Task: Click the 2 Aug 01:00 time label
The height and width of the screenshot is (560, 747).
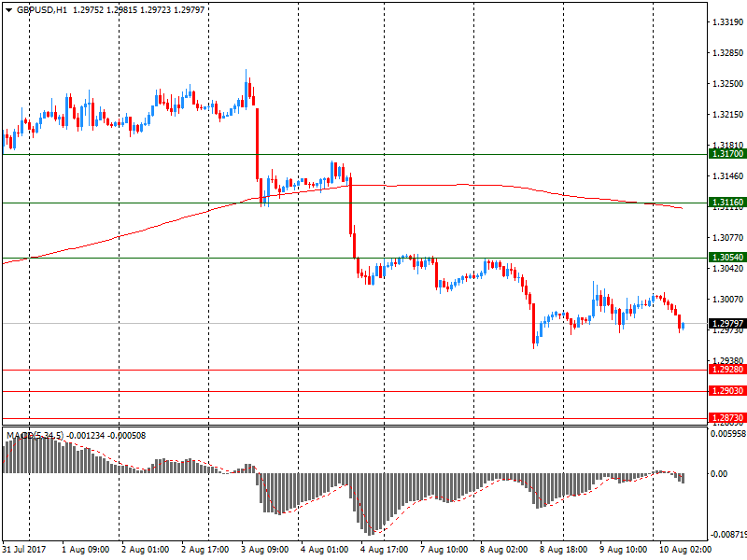Action: coord(146,550)
